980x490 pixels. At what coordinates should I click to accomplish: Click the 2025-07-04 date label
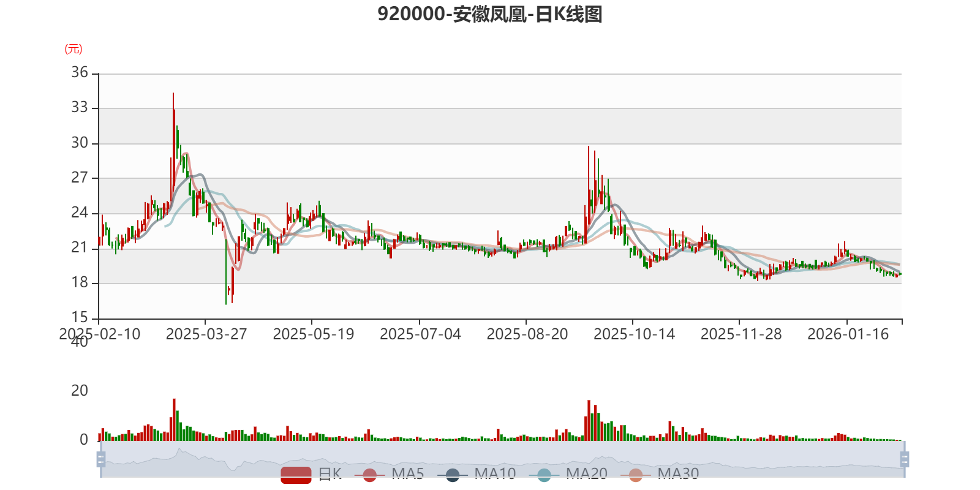pos(420,334)
